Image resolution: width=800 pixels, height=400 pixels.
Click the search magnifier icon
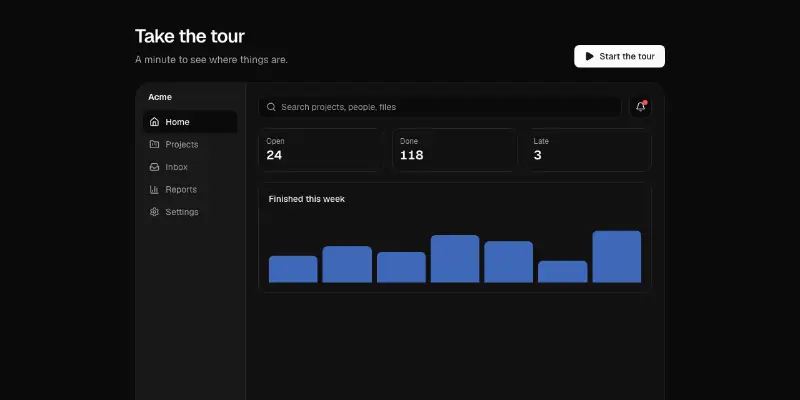[x=271, y=107]
